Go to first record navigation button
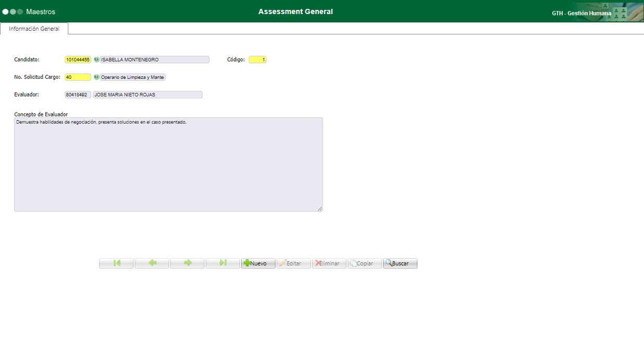644x364 pixels. coord(116,263)
